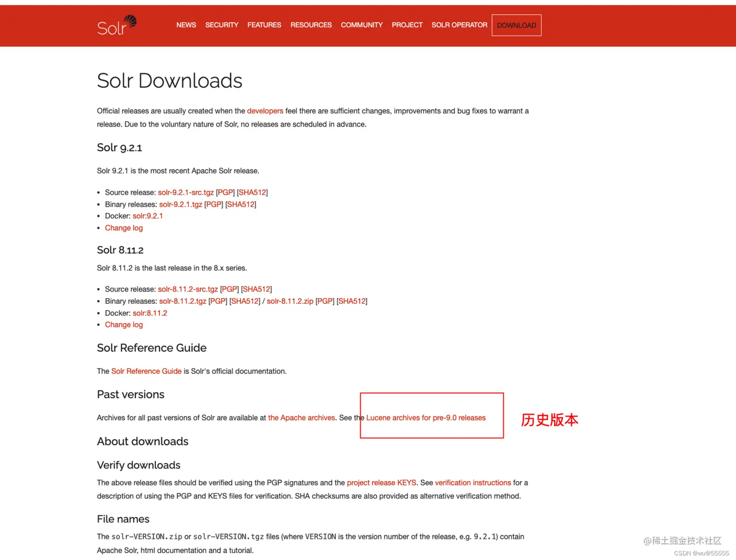Download the solr-8.11.2.zip binary release
The image size is (736, 560).
[x=290, y=301]
